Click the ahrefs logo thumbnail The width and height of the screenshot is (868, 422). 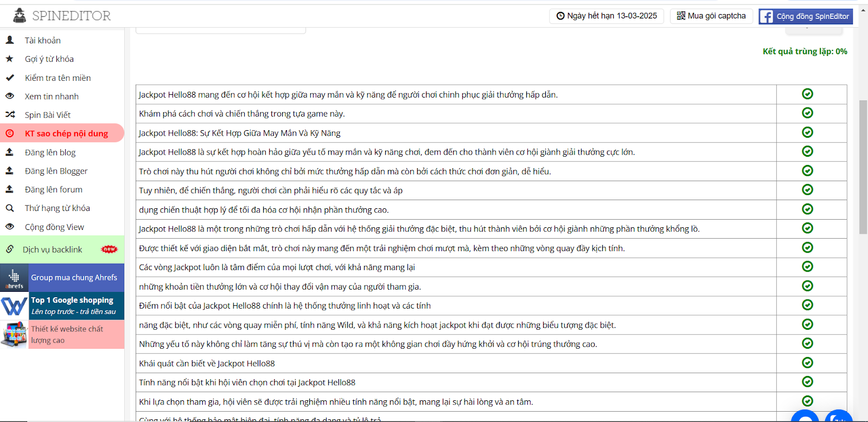click(14, 278)
